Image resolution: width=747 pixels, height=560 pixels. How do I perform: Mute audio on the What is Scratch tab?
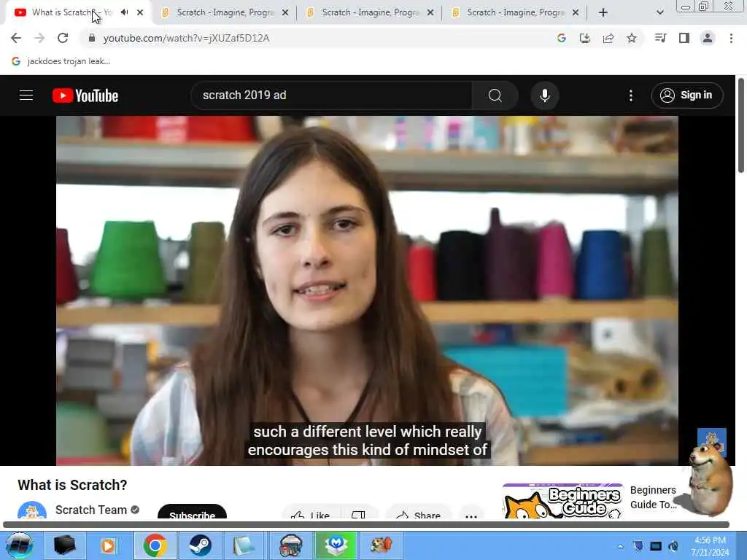click(124, 12)
